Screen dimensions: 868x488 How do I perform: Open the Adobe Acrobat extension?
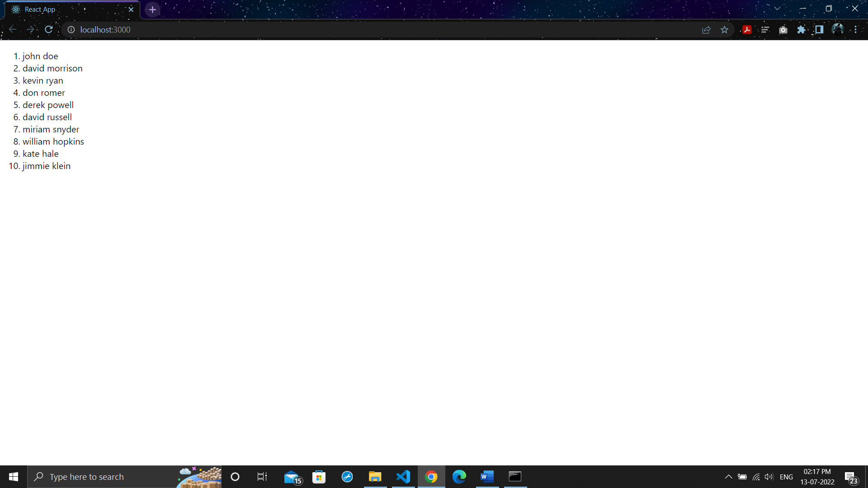[x=747, y=30]
